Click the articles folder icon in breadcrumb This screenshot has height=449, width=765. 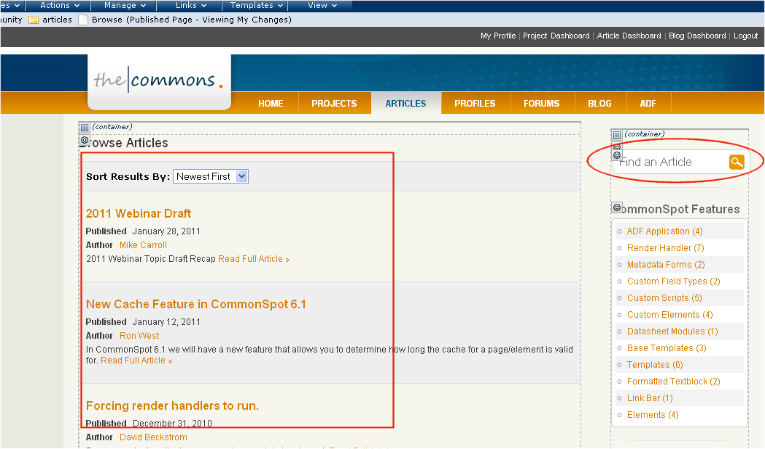34,19
